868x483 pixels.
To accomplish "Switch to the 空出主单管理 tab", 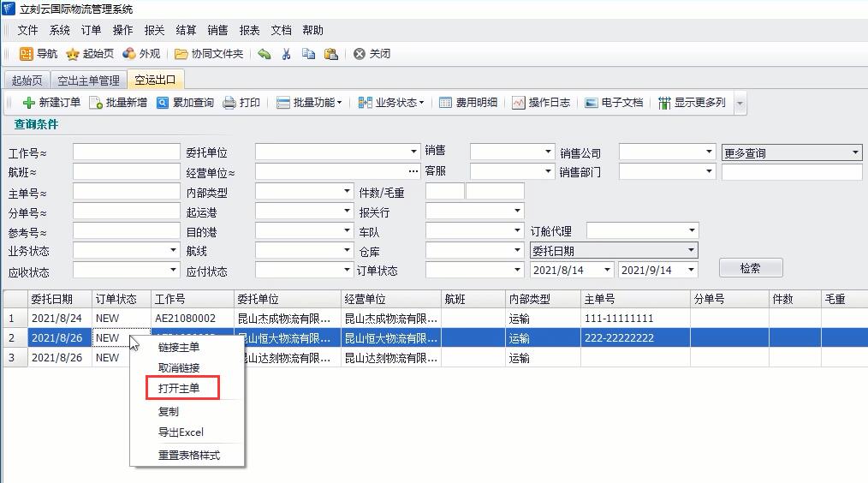I will tap(88, 80).
